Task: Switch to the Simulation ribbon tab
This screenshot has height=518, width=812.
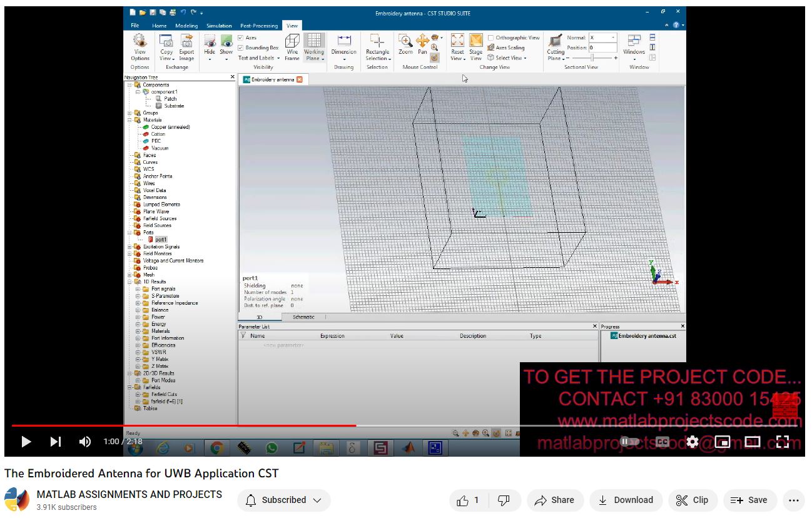Action: click(x=219, y=26)
